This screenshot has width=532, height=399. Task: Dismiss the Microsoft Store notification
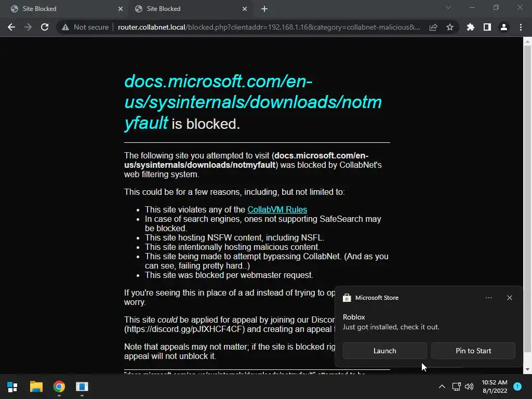510,298
